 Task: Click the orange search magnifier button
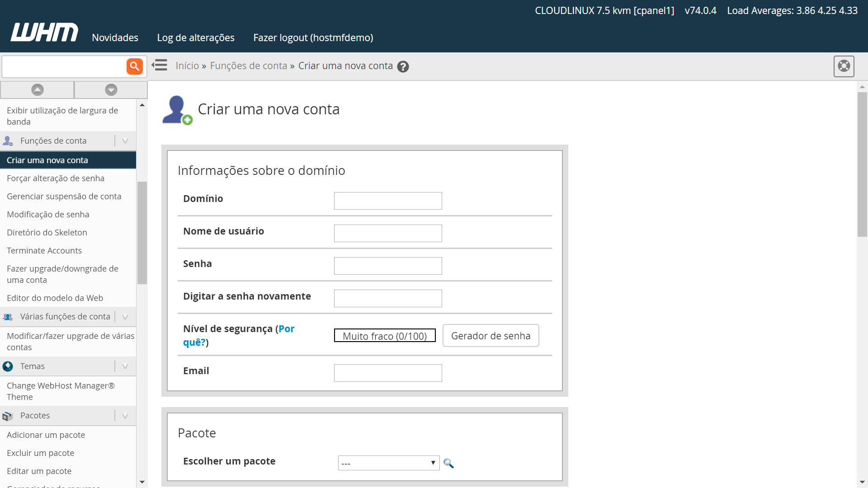134,66
